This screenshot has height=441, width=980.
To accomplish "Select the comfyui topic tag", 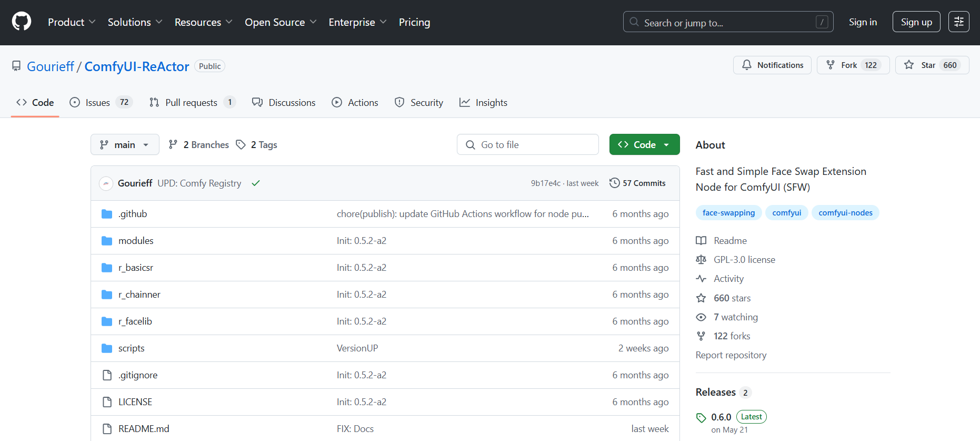I will pyautogui.click(x=786, y=212).
